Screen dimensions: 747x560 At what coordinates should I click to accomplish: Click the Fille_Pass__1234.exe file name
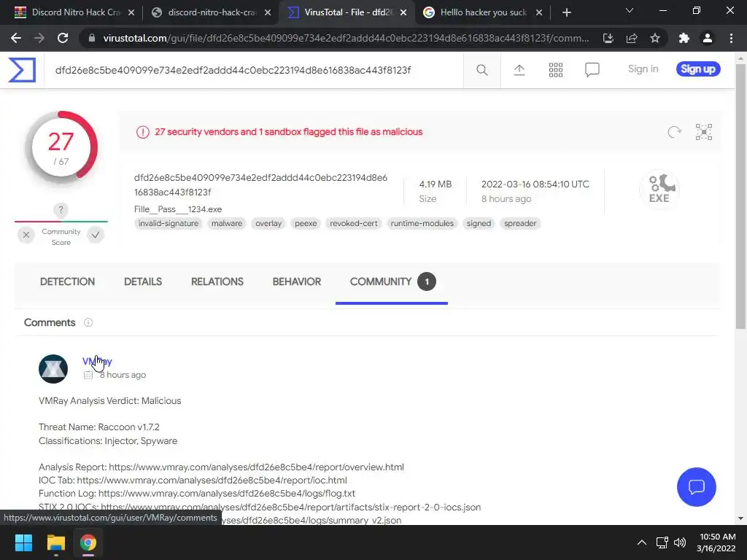(178, 209)
